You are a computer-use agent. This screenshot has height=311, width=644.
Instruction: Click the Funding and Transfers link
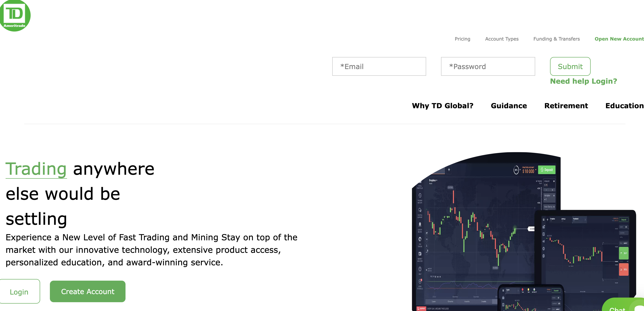click(x=556, y=39)
